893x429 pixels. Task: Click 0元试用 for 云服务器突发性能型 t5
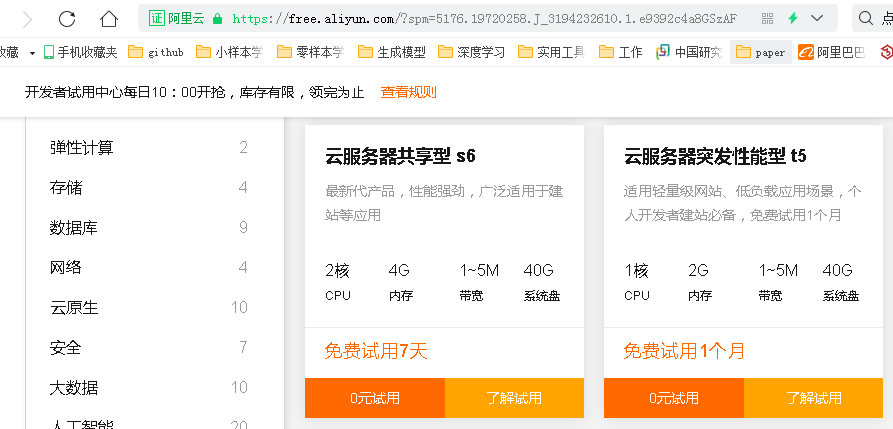[674, 398]
